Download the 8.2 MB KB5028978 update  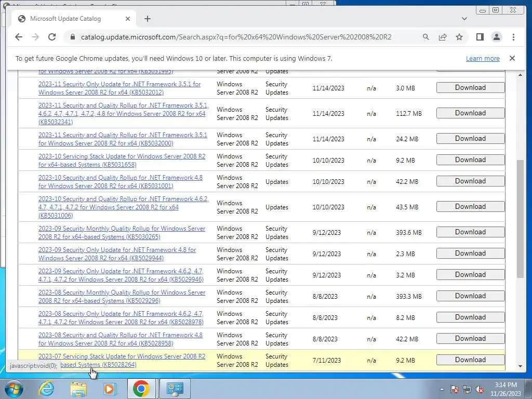tap(470, 317)
